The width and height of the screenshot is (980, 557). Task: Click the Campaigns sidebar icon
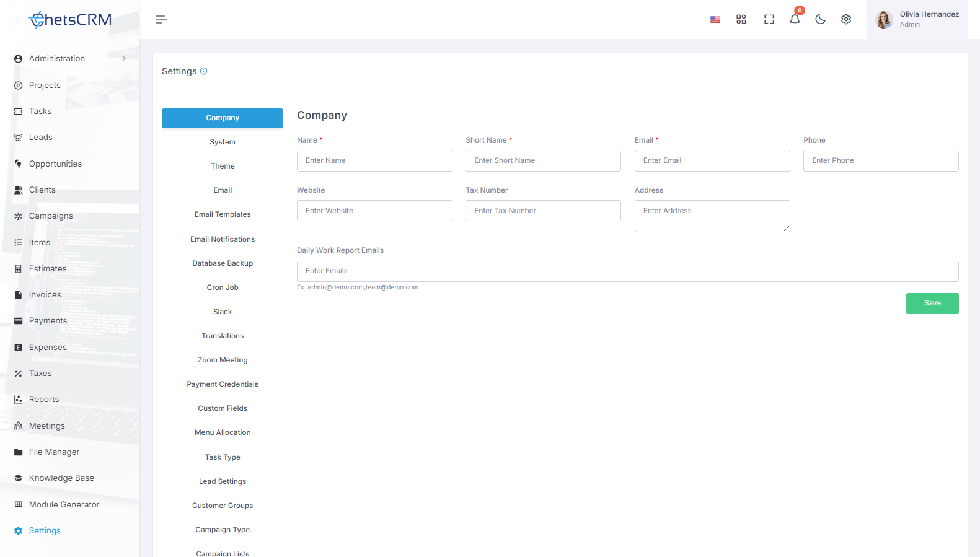tap(18, 216)
